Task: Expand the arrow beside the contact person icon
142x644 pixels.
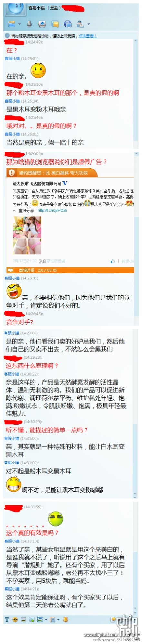Action: point(88,24)
